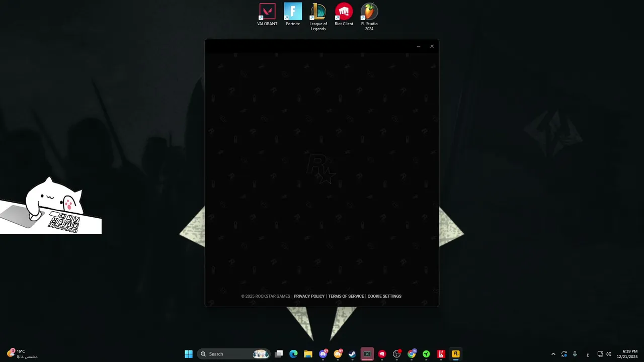Viewport: 644px width, 362px height.
Task: Switch to the highlighted pink-framed taskbar app
Action: pyautogui.click(x=367, y=354)
